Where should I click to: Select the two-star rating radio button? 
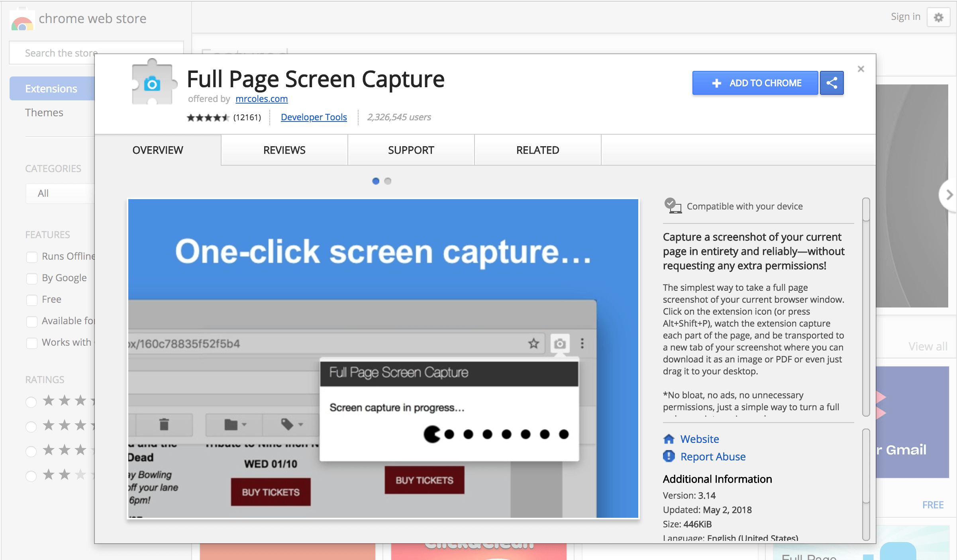pyautogui.click(x=31, y=476)
